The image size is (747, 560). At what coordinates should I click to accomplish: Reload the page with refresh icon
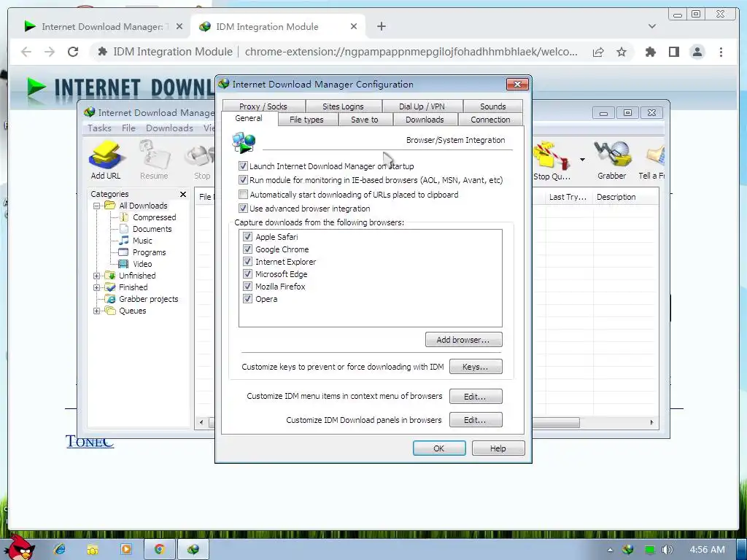point(73,52)
